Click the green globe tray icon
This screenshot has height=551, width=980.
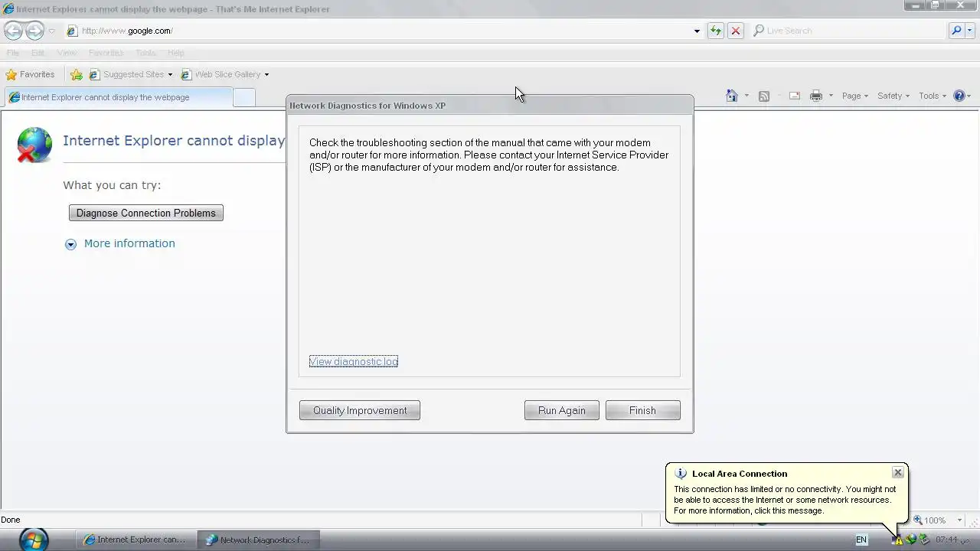coord(911,540)
